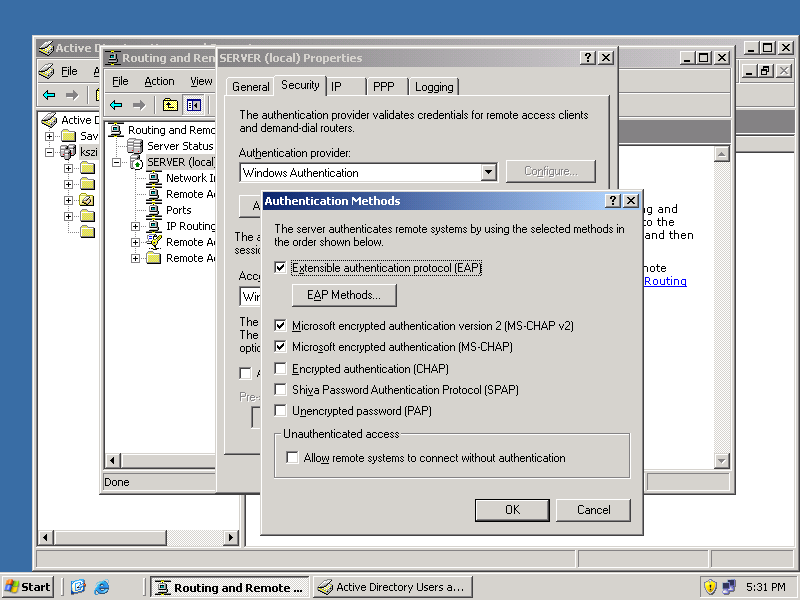Open Action menu in Routing and Remote Access

[159, 81]
